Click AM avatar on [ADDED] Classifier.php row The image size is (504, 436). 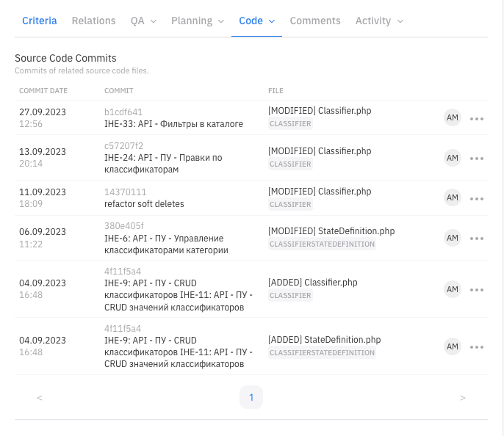(x=453, y=289)
